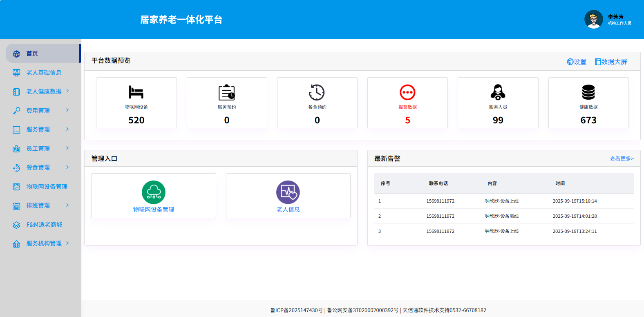
Task: Expand the 老人健康数据 submenu arrow
Action: click(67, 91)
